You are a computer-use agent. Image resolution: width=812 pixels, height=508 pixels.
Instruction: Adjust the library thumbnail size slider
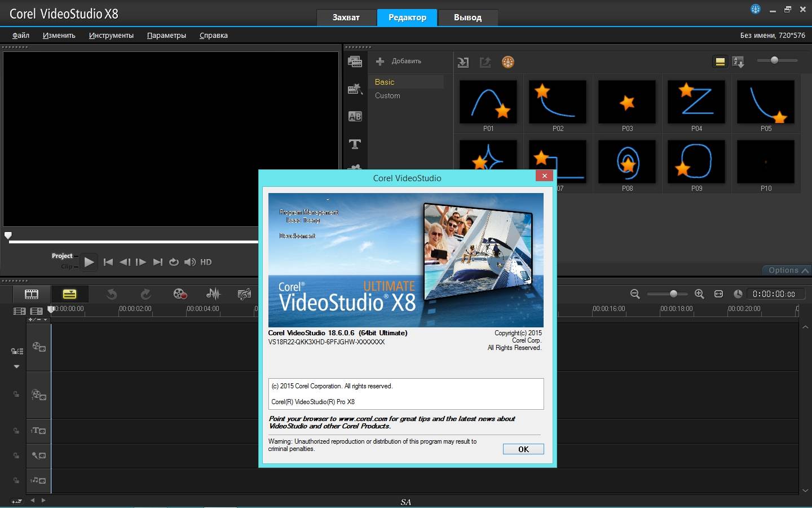coord(774,60)
